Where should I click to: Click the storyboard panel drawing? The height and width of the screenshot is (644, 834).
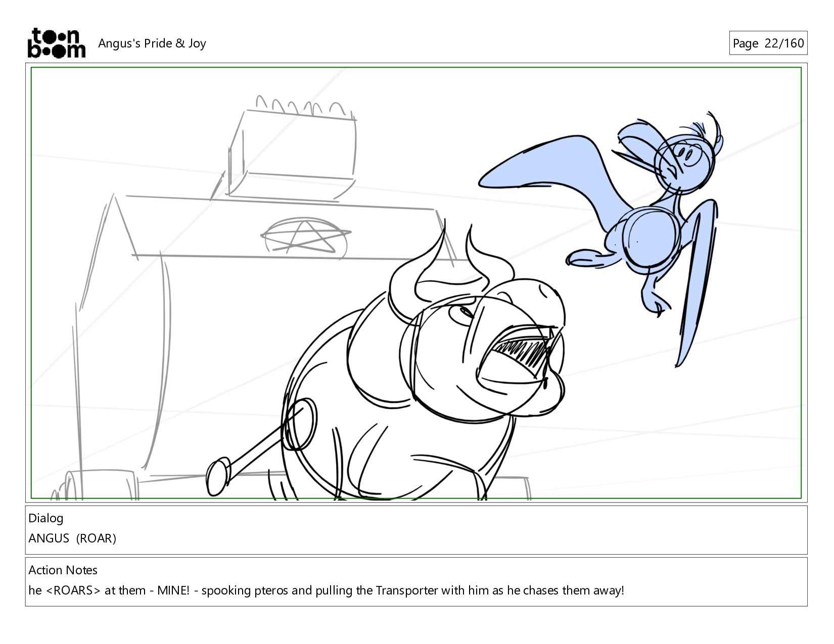[x=416, y=283]
